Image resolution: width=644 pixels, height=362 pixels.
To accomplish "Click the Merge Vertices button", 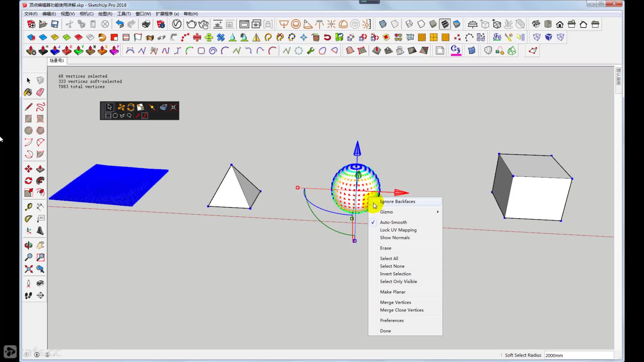I will pyautogui.click(x=395, y=302).
